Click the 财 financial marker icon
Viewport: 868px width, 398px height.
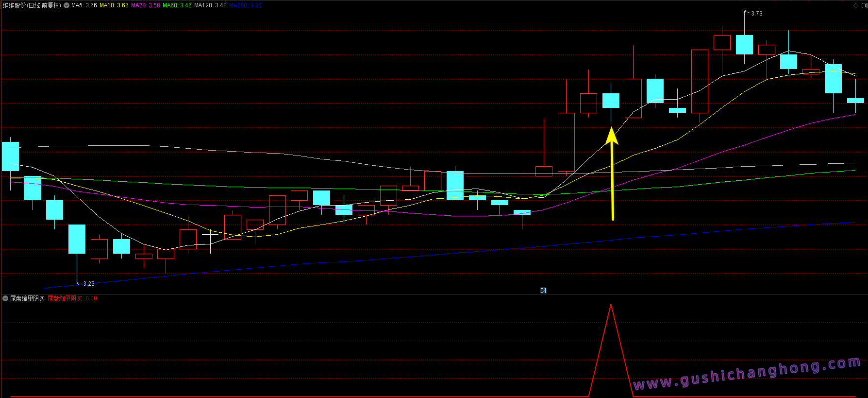coord(543,291)
